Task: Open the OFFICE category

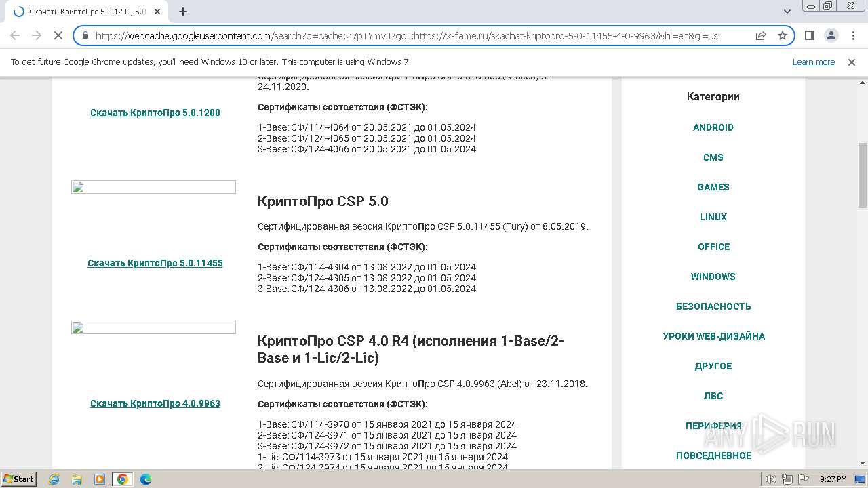Action: [713, 247]
